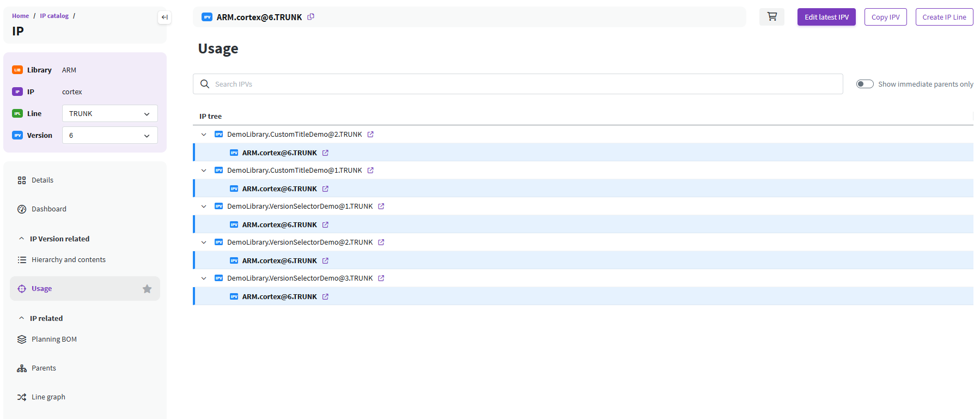Collapse the IP Version related section
The image size is (980, 419).
tap(22, 239)
